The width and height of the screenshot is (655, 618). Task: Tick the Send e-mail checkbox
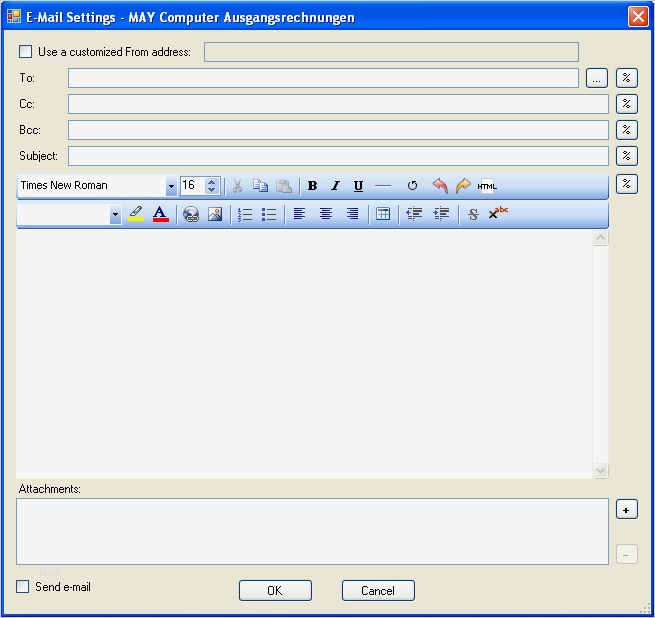pos(23,587)
